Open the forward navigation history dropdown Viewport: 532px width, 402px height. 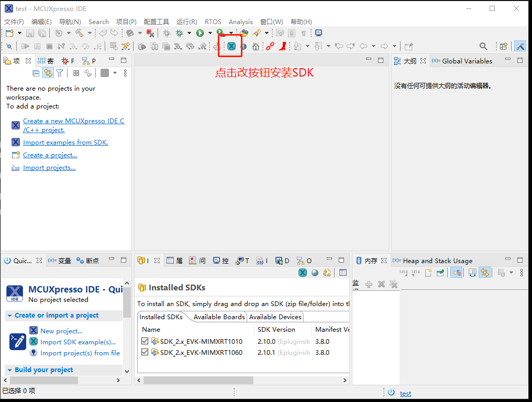394,46
